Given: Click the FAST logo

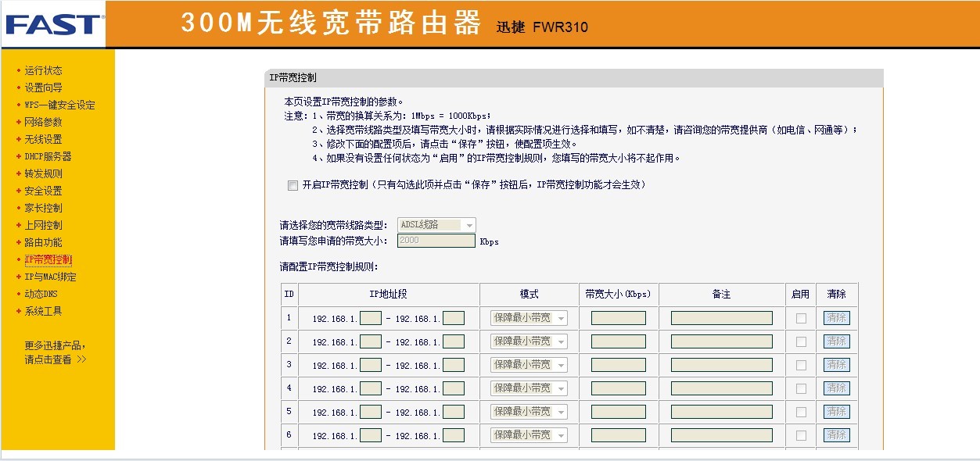Looking at the screenshot, I should coord(48,23).
